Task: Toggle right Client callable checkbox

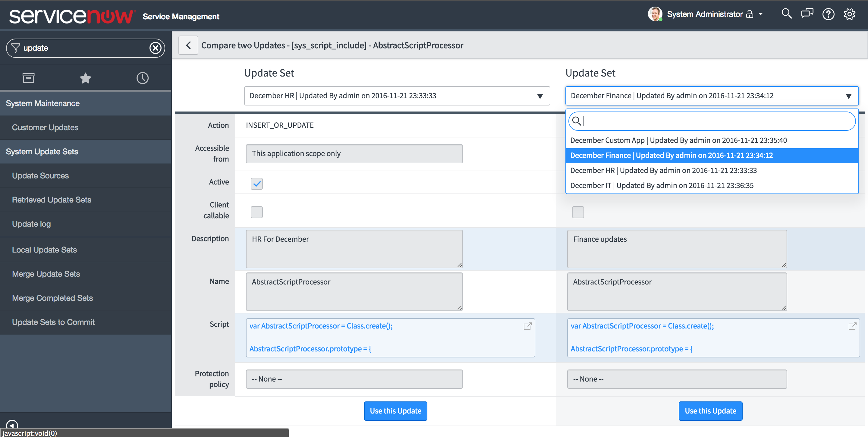Action: point(578,212)
